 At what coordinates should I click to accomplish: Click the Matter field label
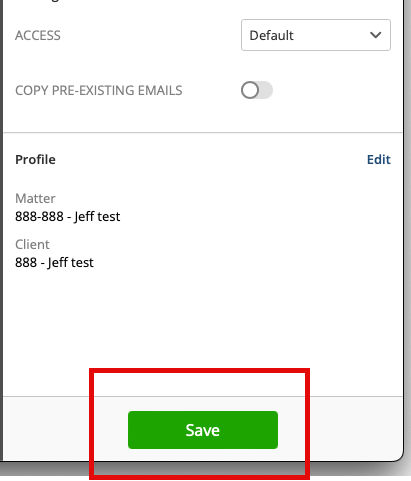point(35,198)
